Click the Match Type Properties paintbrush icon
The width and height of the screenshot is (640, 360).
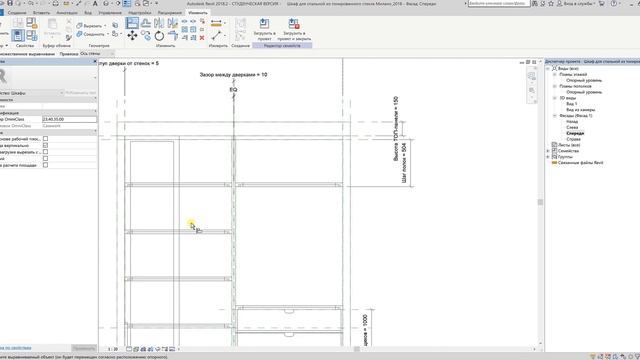(x=69, y=38)
